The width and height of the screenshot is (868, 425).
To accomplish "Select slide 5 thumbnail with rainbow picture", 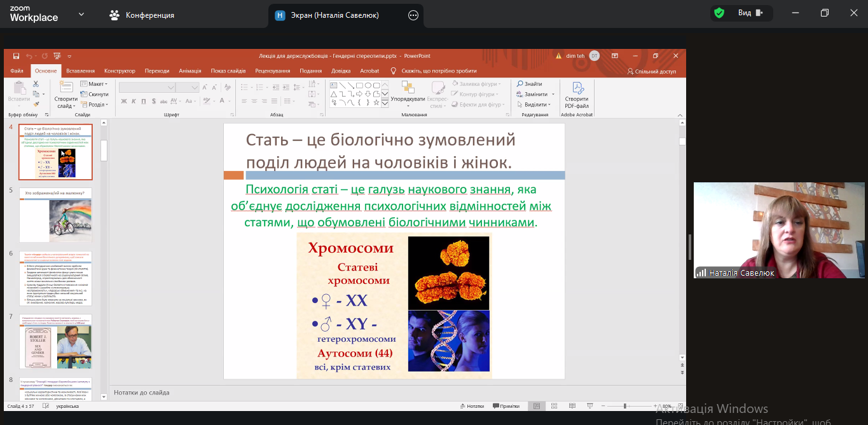I will click(x=55, y=215).
